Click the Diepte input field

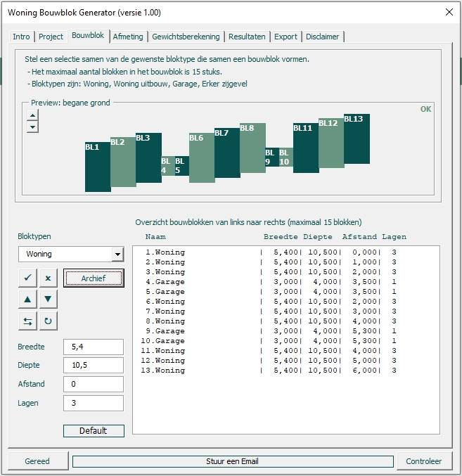tap(94, 365)
